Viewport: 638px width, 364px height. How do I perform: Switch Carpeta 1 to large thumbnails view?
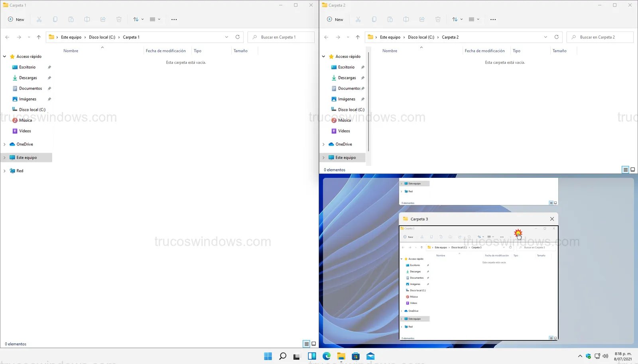point(314,344)
